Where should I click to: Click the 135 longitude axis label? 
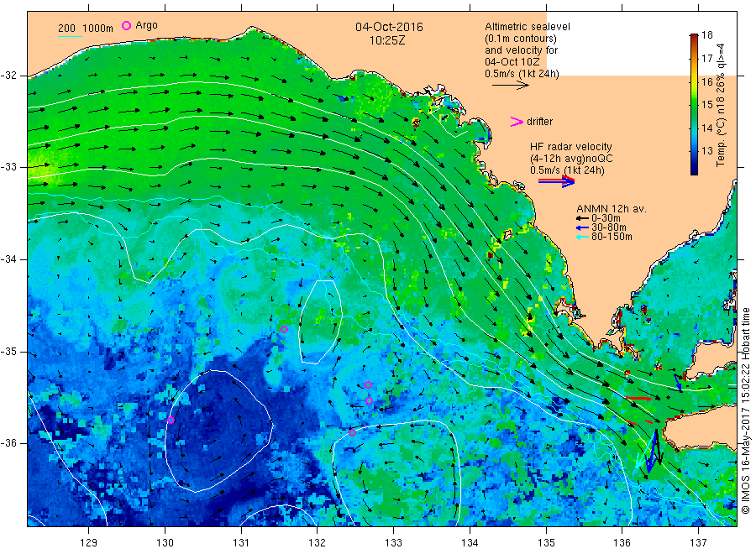[x=546, y=543]
